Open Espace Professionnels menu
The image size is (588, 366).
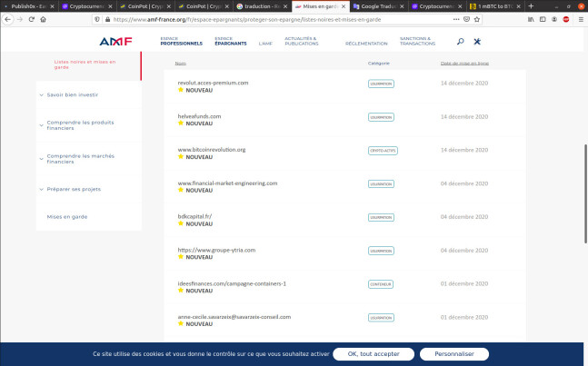181,41
